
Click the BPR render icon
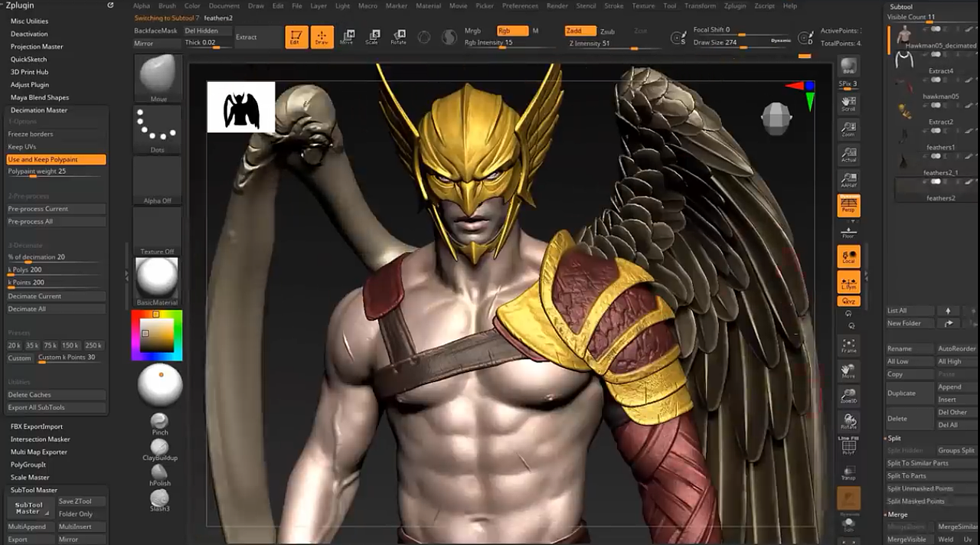[x=848, y=67]
